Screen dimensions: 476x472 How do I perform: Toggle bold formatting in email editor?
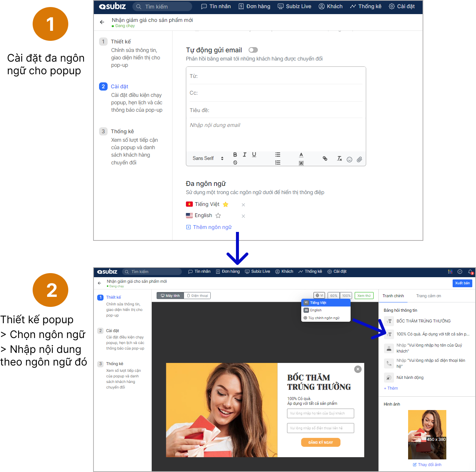tap(235, 155)
